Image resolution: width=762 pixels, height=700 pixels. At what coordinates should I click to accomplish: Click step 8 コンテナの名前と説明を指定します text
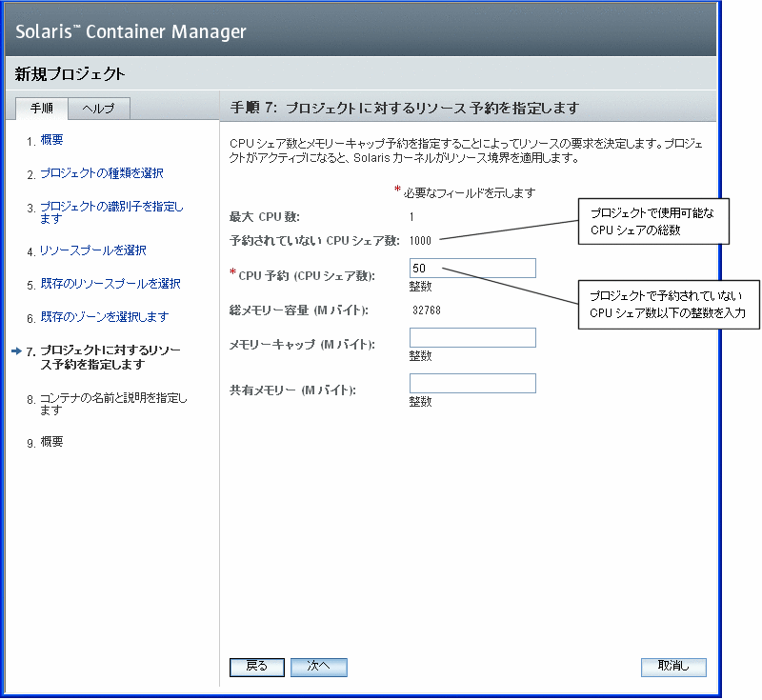[x=113, y=404]
